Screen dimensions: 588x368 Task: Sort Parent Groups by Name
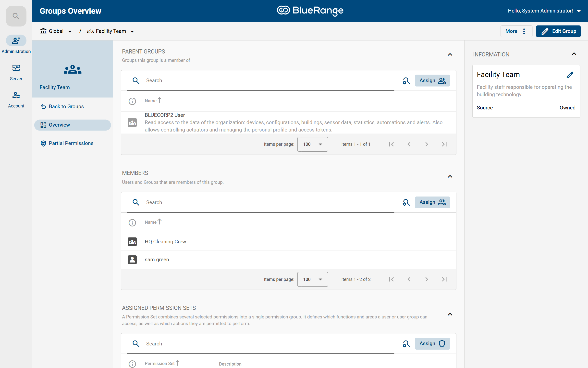pyautogui.click(x=153, y=101)
